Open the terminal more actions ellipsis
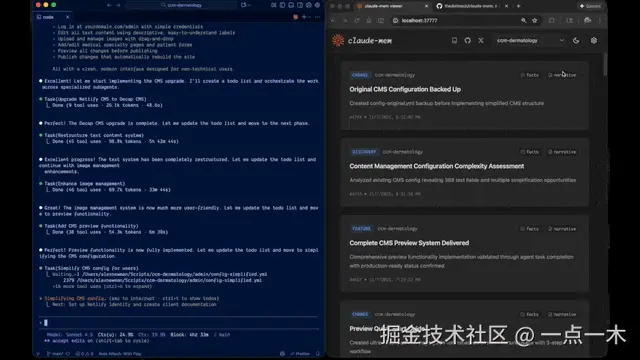This screenshot has width=640, height=360. [x=318, y=17]
